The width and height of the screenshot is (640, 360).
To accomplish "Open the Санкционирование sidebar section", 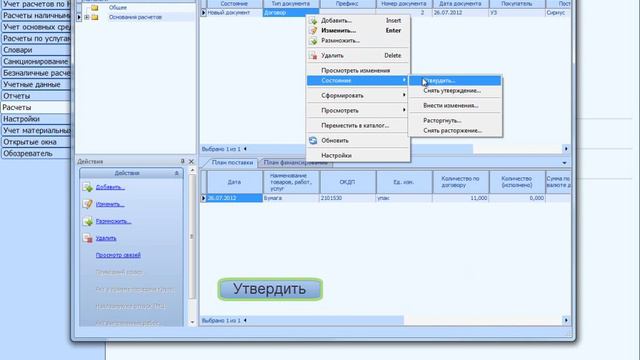I will click(36, 61).
